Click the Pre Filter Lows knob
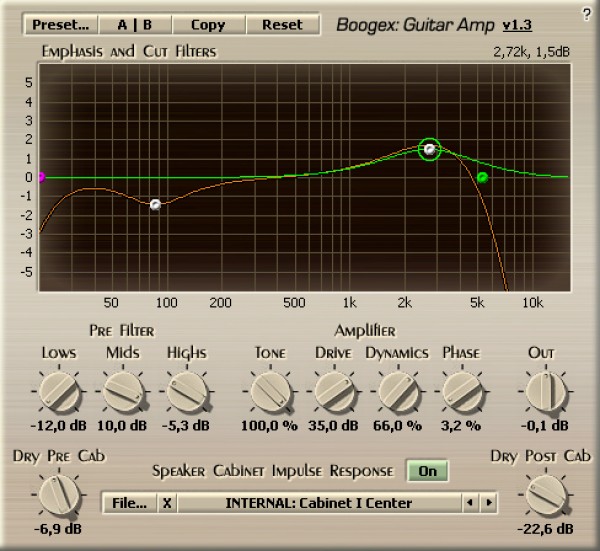This screenshot has height=551, width=600. pos(59,391)
